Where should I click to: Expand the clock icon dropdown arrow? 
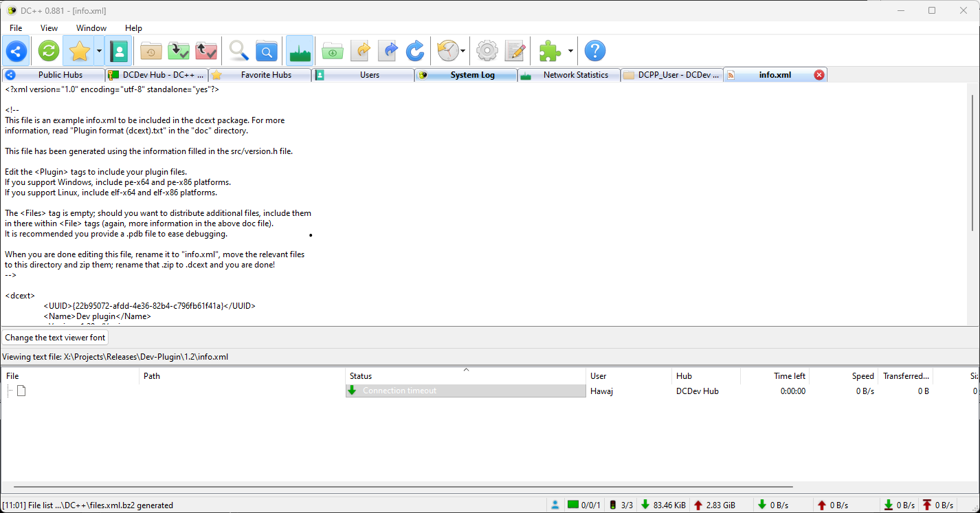tap(463, 51)
